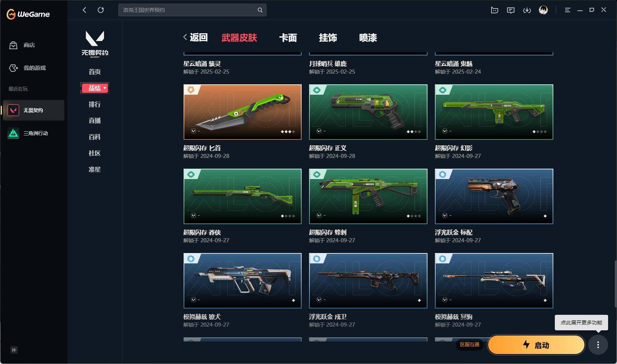Click the Valorant 无畏契约 logo
This screenshot has width=617, height=364.
95,44
